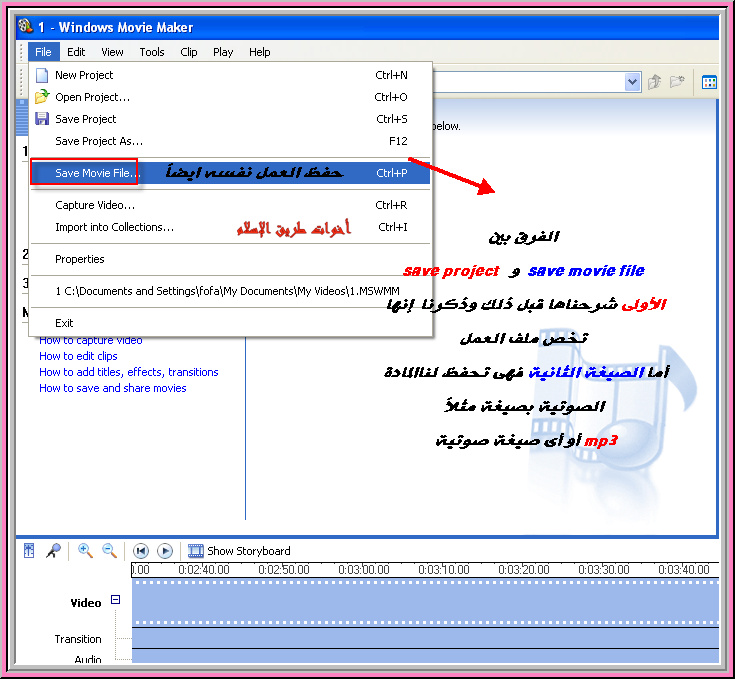Screen dimensions: 735x679
Task: Click timeline ruler at 0:03:00.00
Action: [364, 570]
